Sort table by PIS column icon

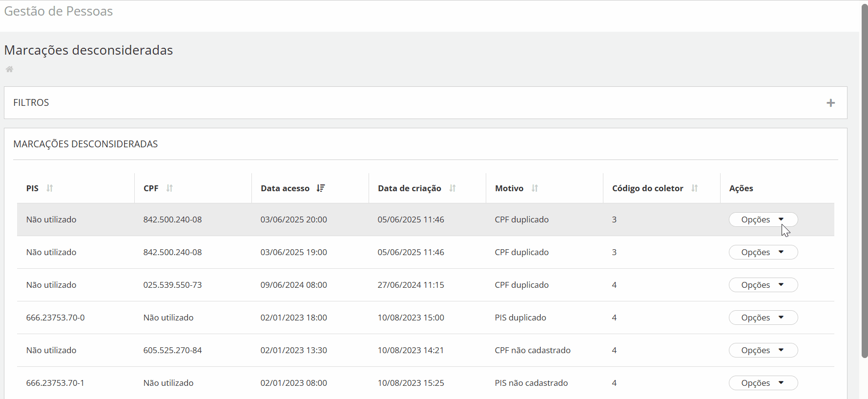tap(50, 188)
